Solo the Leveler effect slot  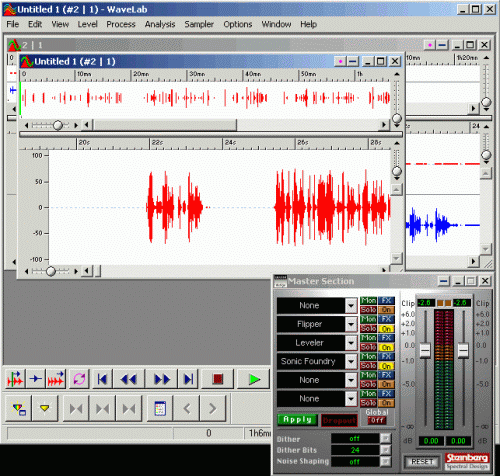(368, 347)
